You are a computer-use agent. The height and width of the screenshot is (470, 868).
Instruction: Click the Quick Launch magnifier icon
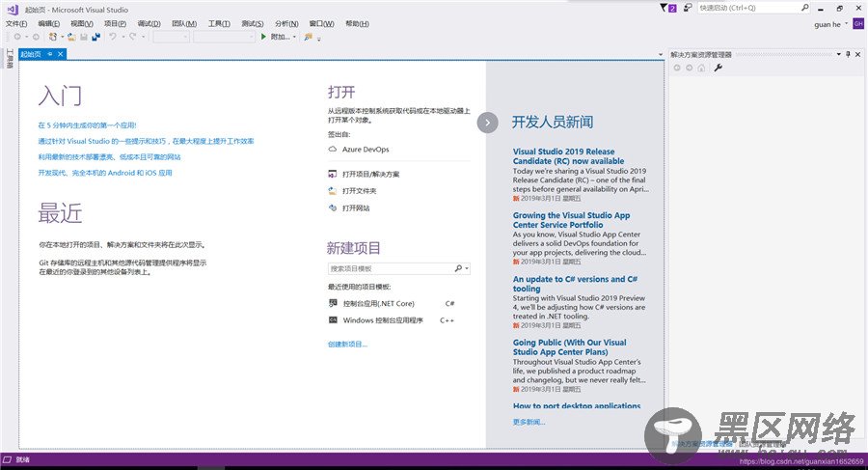coord(805,8)
